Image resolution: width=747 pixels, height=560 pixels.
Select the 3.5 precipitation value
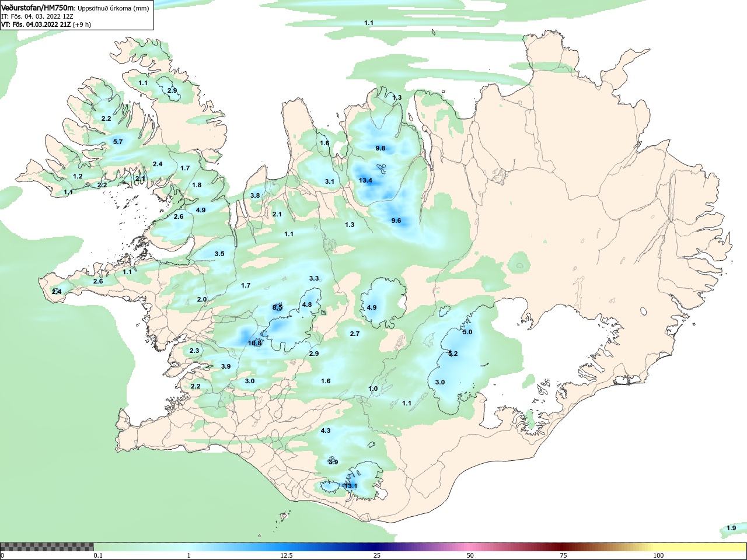click(x=219, y=254)
